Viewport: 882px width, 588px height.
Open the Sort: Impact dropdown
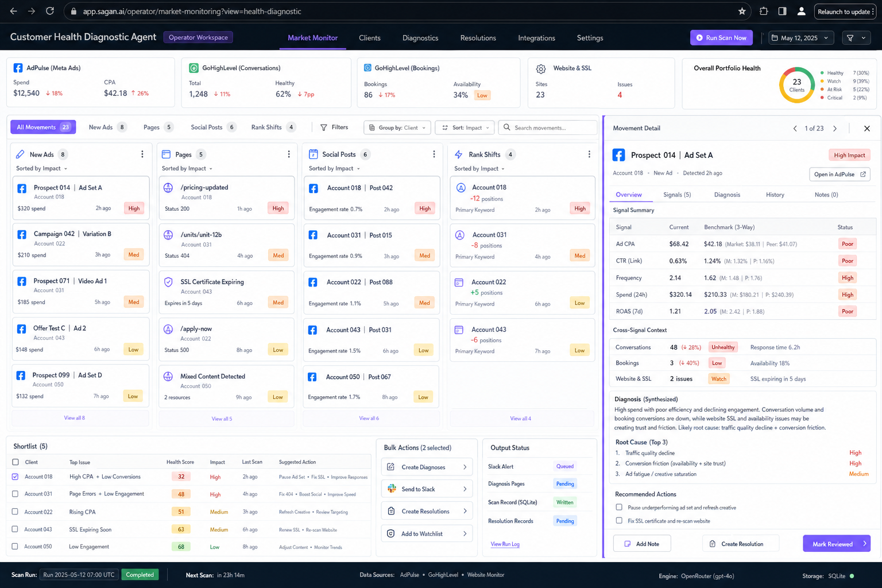click(x=466, y=127)
